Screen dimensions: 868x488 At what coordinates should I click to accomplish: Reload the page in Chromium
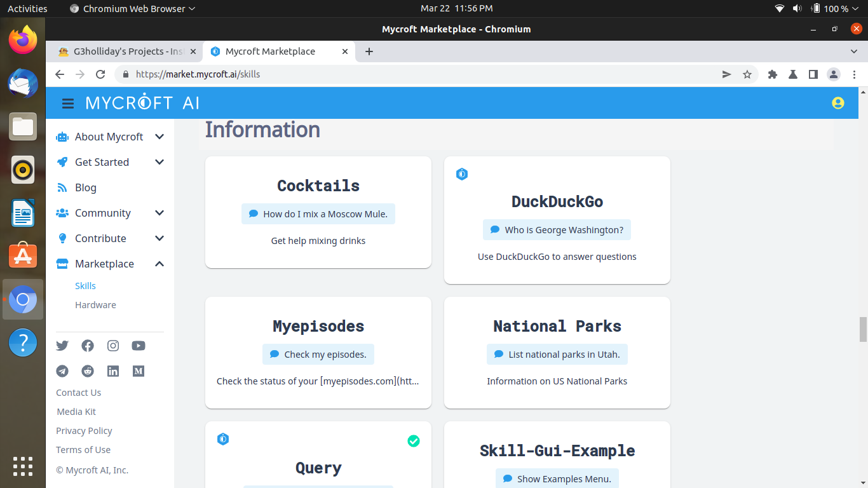(x=100, y=74)
